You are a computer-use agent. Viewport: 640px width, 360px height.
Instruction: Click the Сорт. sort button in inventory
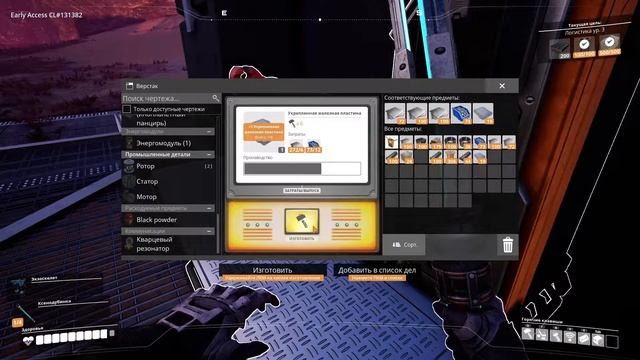(x=404, y=245)
